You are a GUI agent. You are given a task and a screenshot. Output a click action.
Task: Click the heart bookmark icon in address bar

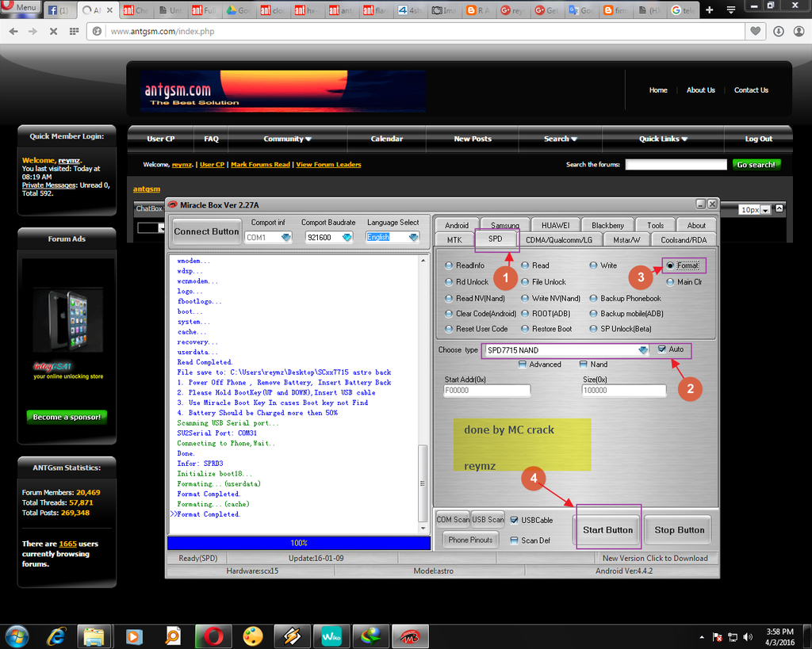pos(756,32)
